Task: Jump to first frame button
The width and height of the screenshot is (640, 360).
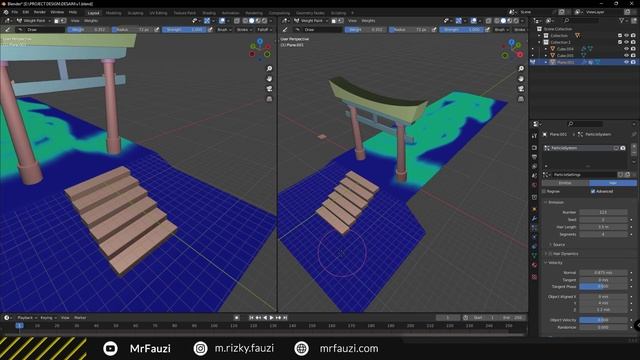Action: pos(251,318)
